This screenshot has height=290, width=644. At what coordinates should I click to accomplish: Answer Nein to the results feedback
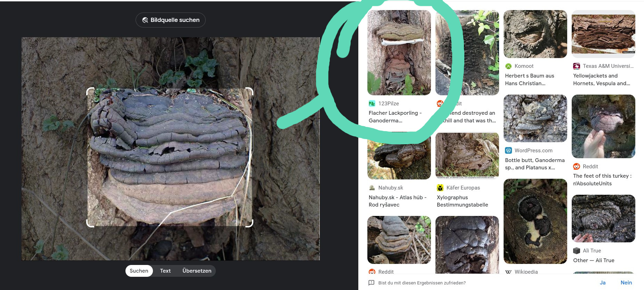626,283
